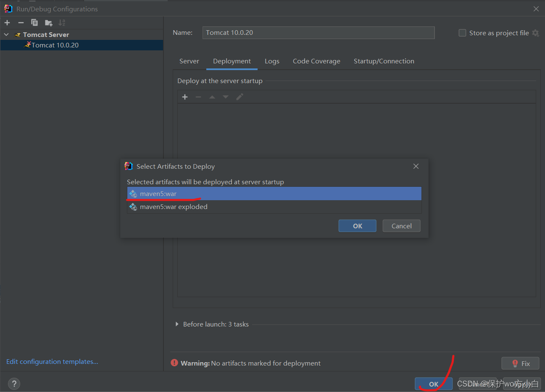
Task: Confirm artifact selection with OK button
Action: click(x=358, y=226)
